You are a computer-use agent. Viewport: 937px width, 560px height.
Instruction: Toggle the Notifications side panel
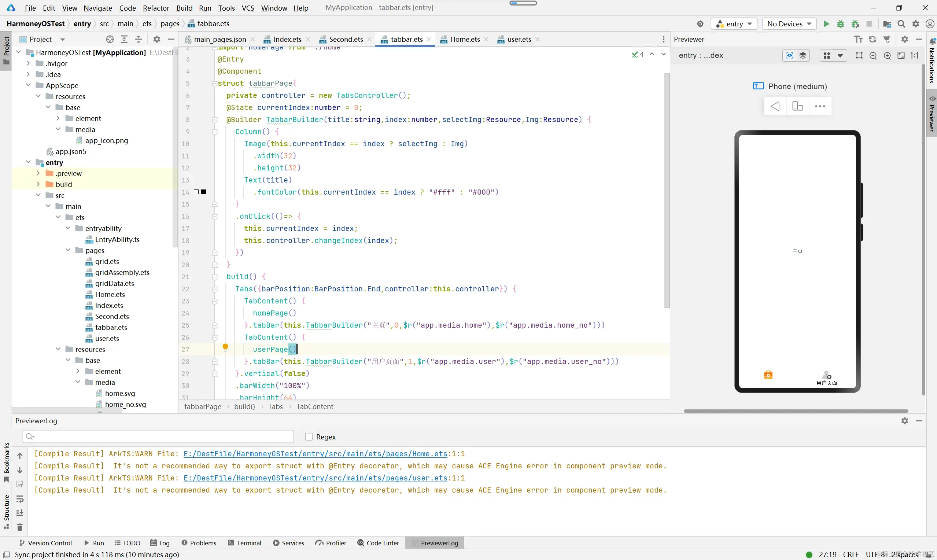(x=932, y=61)
